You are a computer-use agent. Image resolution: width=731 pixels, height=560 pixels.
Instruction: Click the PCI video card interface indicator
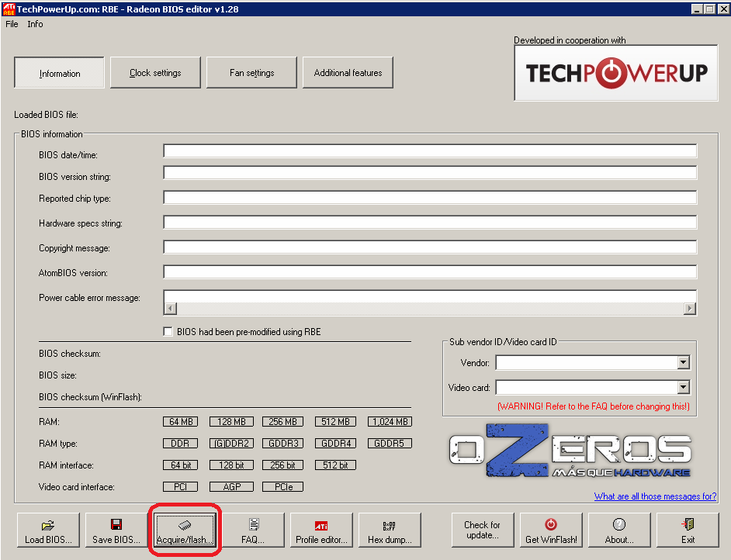tap(180, 487)
